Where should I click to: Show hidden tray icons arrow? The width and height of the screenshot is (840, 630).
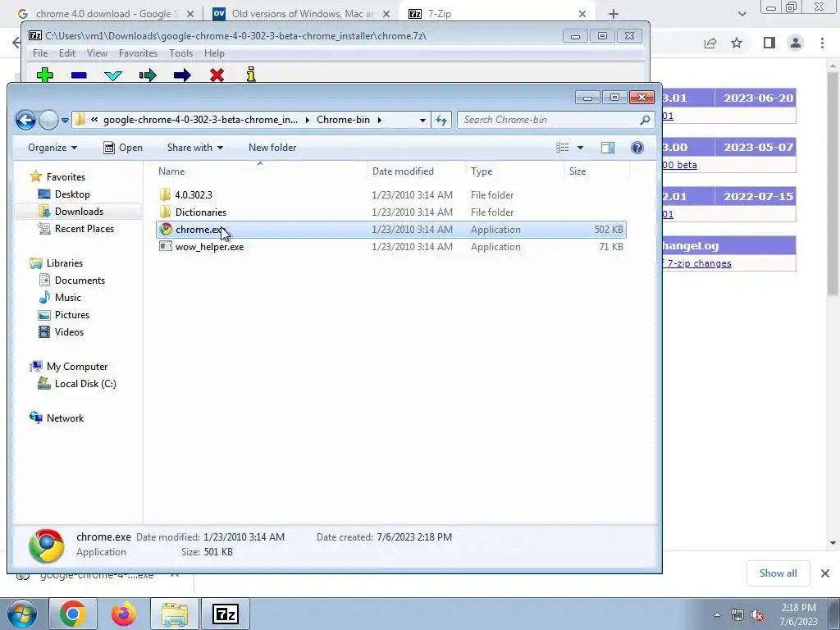(x=717, y=615)
